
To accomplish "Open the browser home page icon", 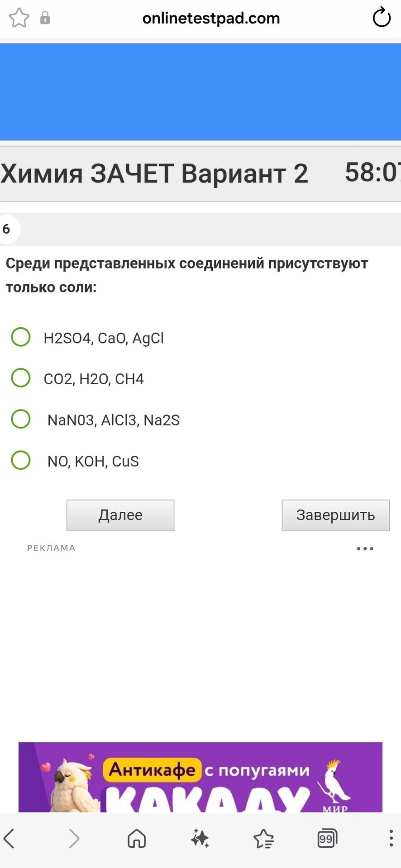I will (x=137, y=839).
